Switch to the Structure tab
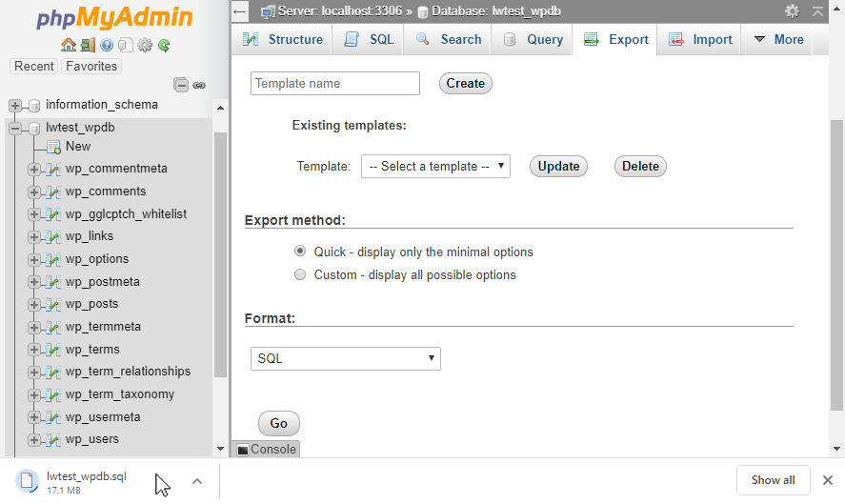This screenshot has height=504, width=845. 283,39
